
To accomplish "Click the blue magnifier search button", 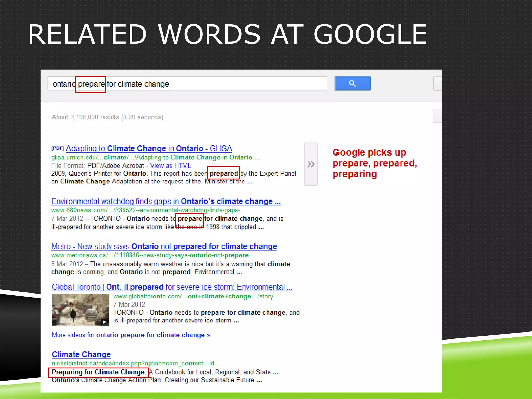I will click(x=352, y=83).
